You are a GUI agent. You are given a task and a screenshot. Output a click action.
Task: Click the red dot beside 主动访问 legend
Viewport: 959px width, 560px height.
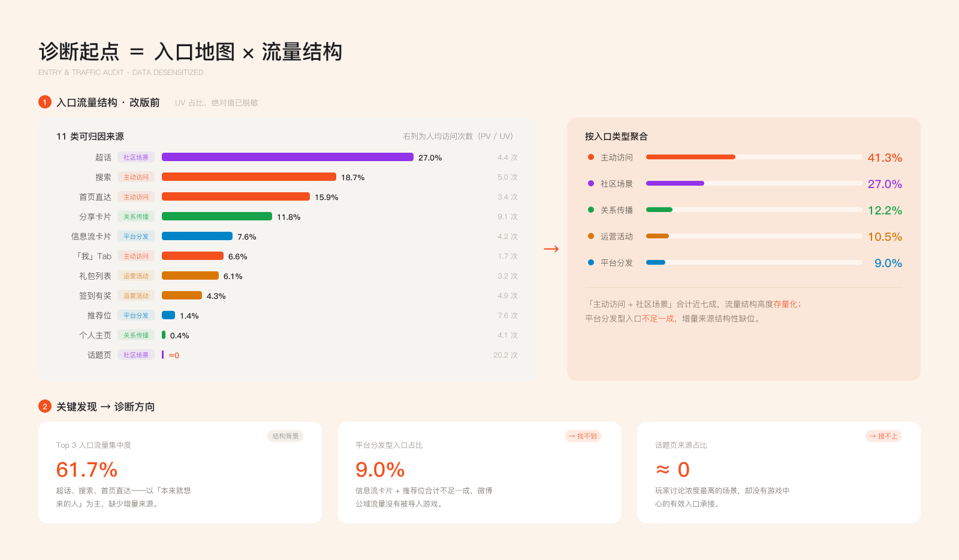(x=591, y=157)
